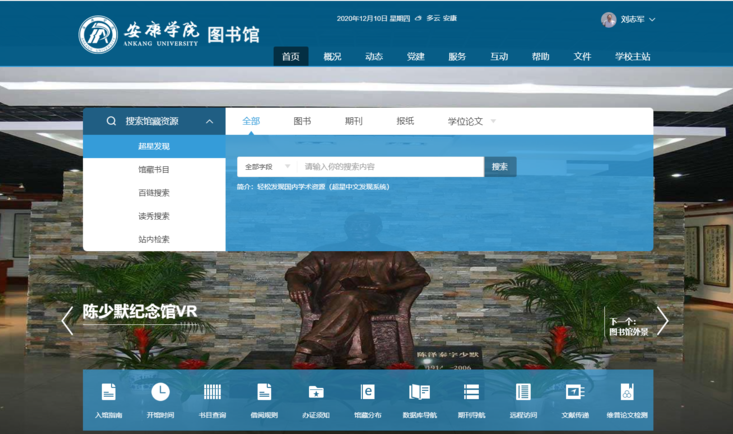Open the 服务 navigation menu
Image resolution: width=733 pixels, height=434 pixels.
coord(457,57)
